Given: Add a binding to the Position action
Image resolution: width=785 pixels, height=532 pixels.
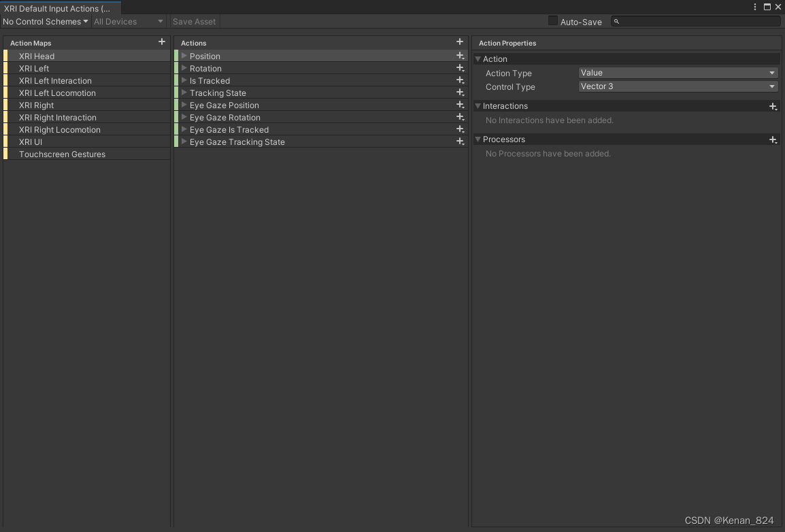Looking at the screenshot, I should pos(460,56).
